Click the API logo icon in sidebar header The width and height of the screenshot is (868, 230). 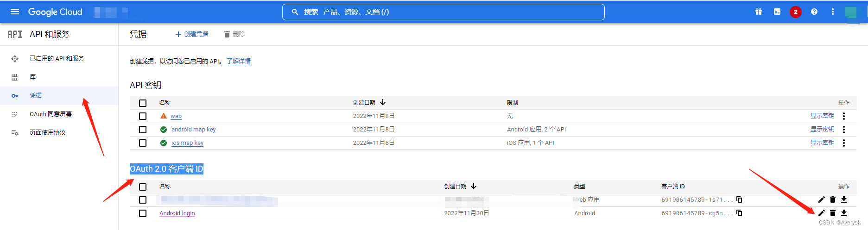[x=15, y=34]
